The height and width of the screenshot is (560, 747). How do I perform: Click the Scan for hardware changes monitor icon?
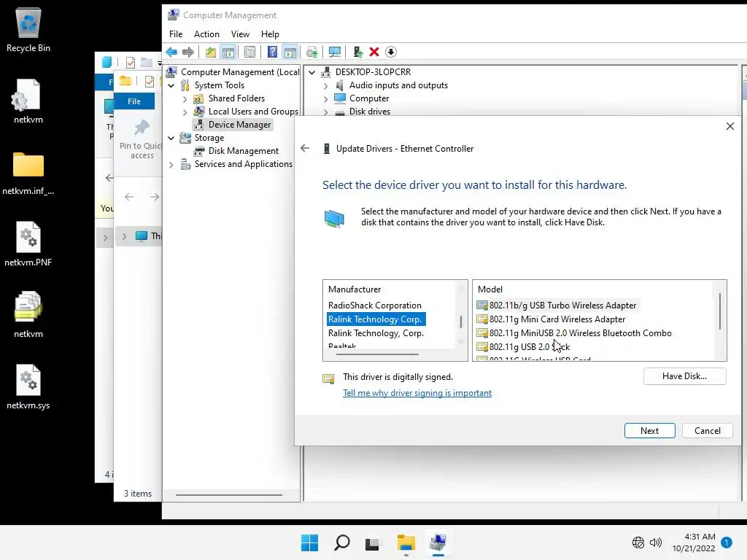pyautogui.click(x=334, y=52)
